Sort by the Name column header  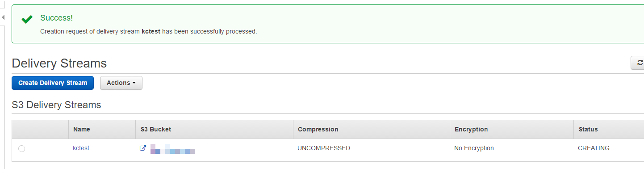tap(82, 129)
